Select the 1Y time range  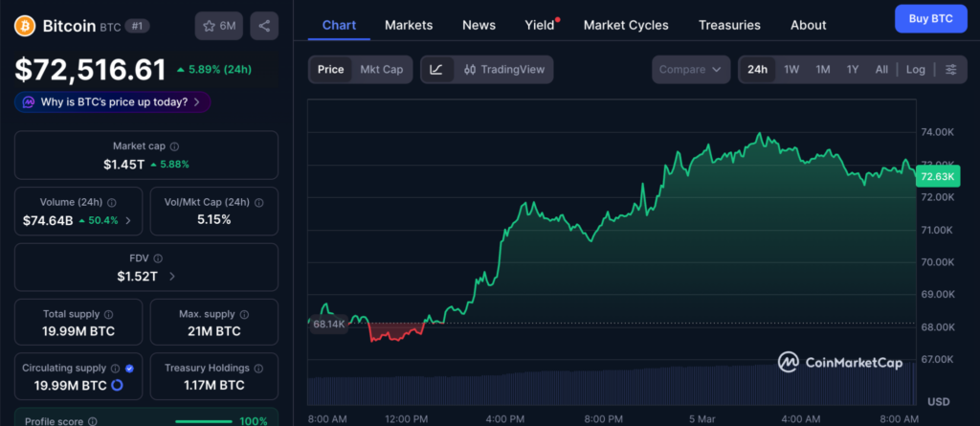tap(852, 70)
